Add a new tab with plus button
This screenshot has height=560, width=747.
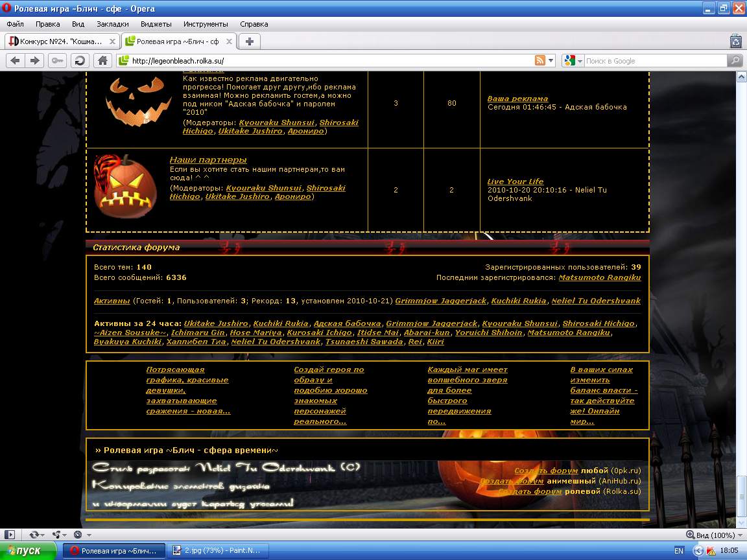coord(249,41)
